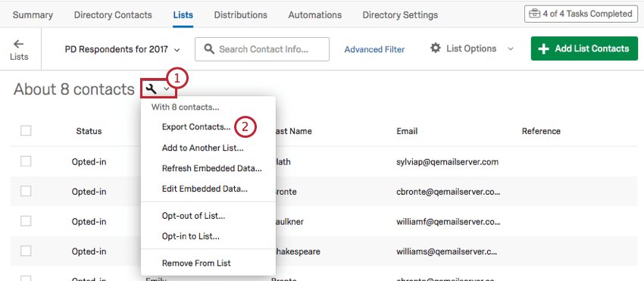Image resolution: width=644 pixels, height=281 pixels.
Task: Check the box for williams@qemailserver row
Action: [x=26, y=251]
